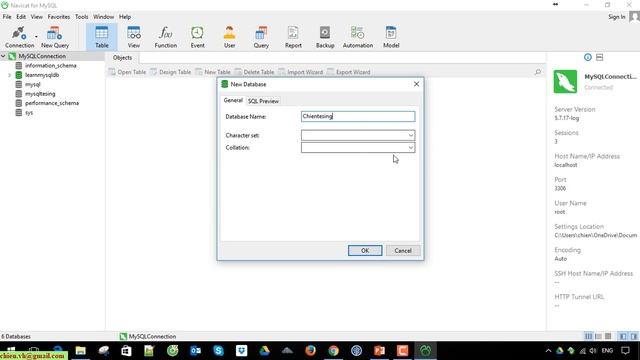Screen dimensions: 640x360
Task: Create a New Query from toolbar
Action: (55, 37)
